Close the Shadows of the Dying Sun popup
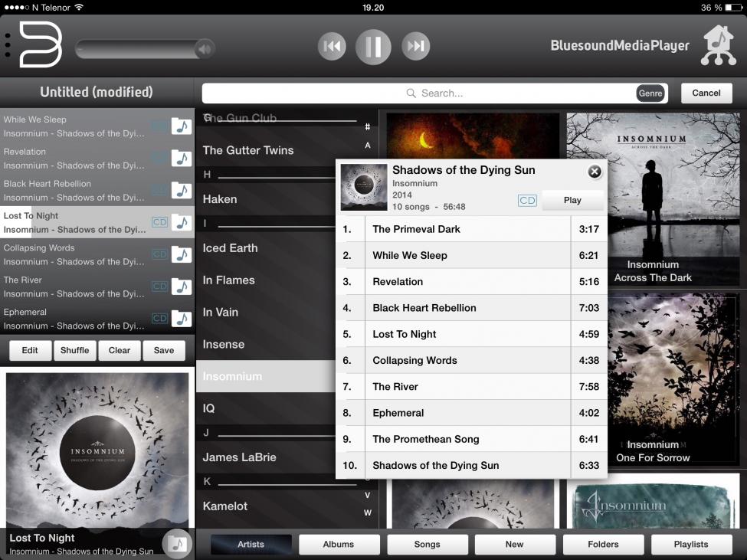This screenshot has width=747, height=560. [x=595, y=172]
